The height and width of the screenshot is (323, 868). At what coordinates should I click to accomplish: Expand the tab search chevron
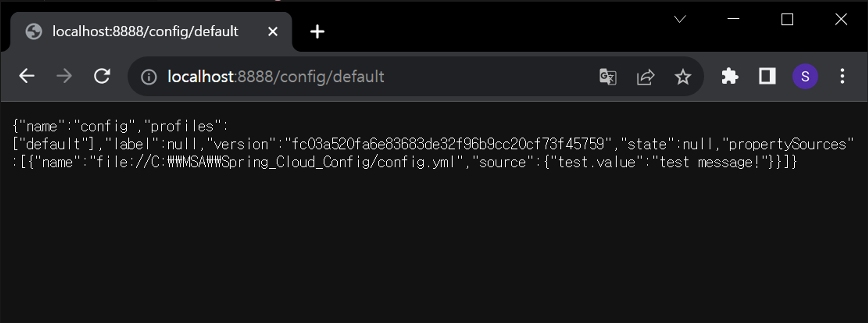click(x=680, y=19)
